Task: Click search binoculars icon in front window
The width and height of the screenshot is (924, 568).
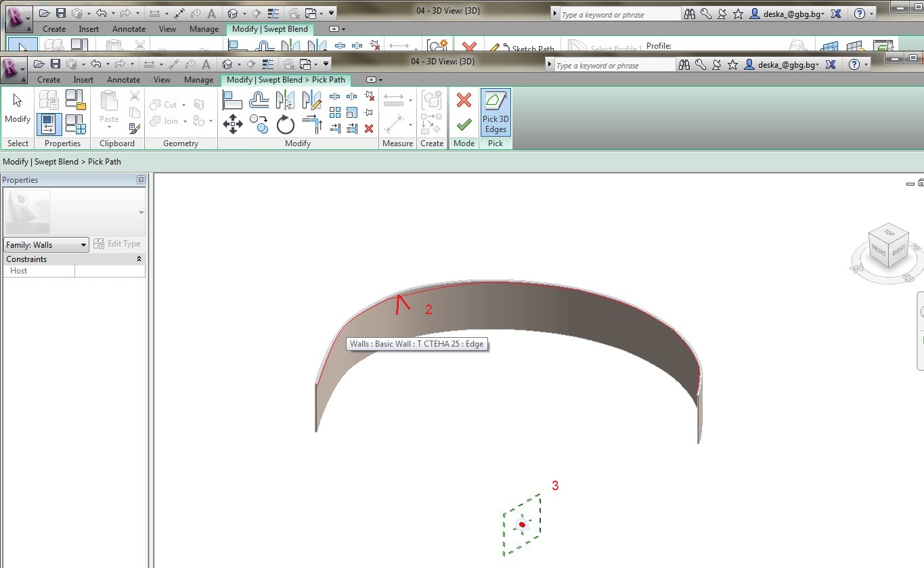Action: 684,65
